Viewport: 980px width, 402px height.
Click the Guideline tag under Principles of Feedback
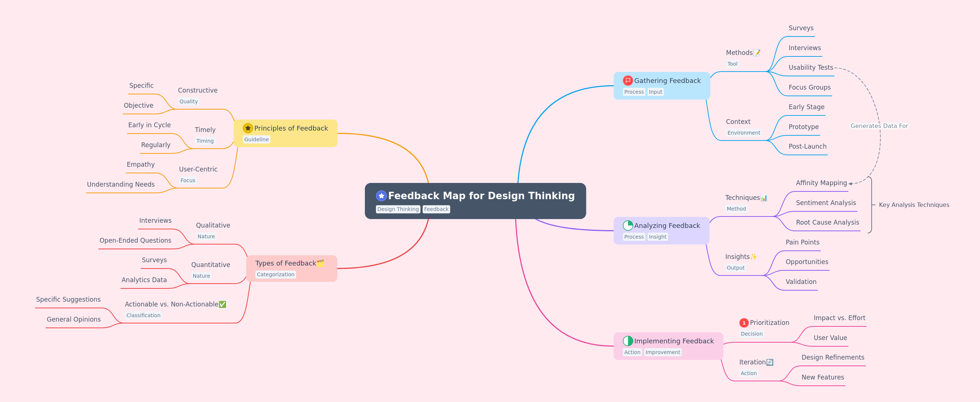point(257,140)
